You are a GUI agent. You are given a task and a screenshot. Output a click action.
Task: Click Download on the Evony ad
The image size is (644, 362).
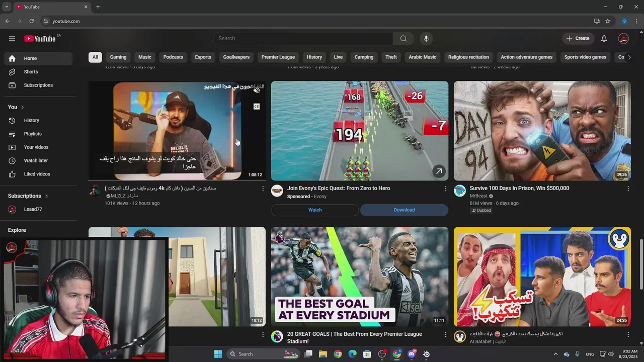(404, 210)
